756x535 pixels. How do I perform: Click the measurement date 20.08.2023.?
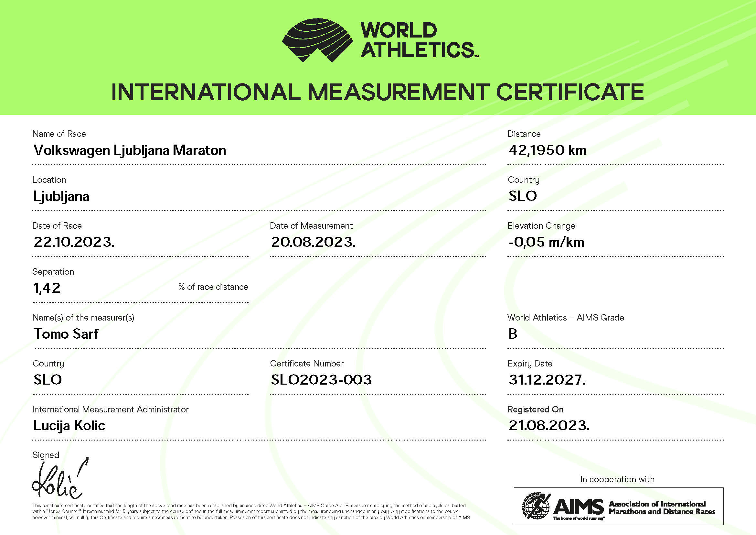[x=313, y=242]
